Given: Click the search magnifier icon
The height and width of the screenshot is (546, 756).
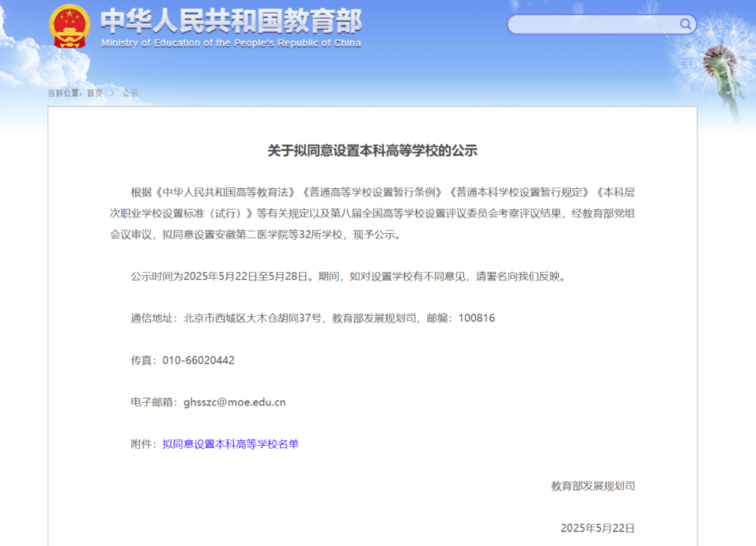Looking at the screenshot, I should click(685, 24).
